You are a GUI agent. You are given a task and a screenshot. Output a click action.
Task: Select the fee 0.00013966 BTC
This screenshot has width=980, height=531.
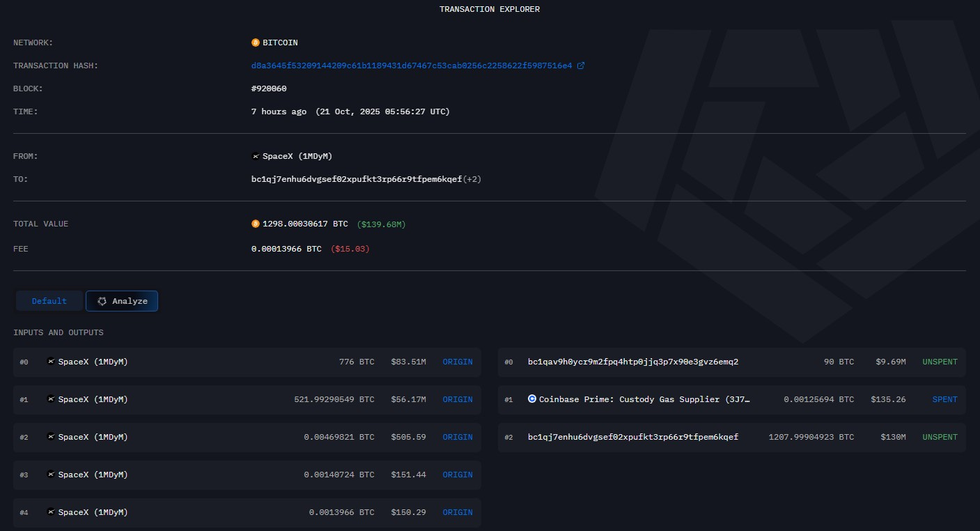click(286, 248)
